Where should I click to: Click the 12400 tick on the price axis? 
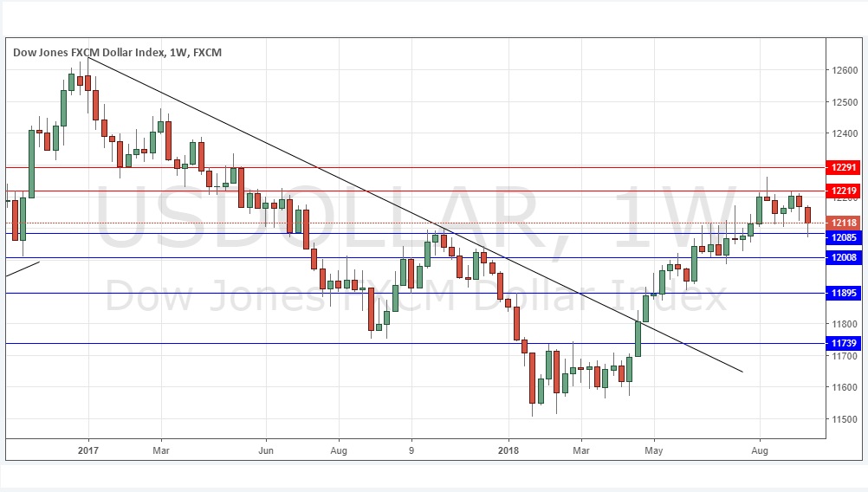(845, 133)
